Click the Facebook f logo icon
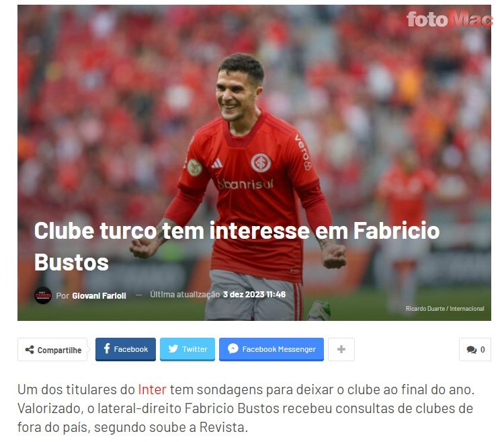 coord(107,348)
